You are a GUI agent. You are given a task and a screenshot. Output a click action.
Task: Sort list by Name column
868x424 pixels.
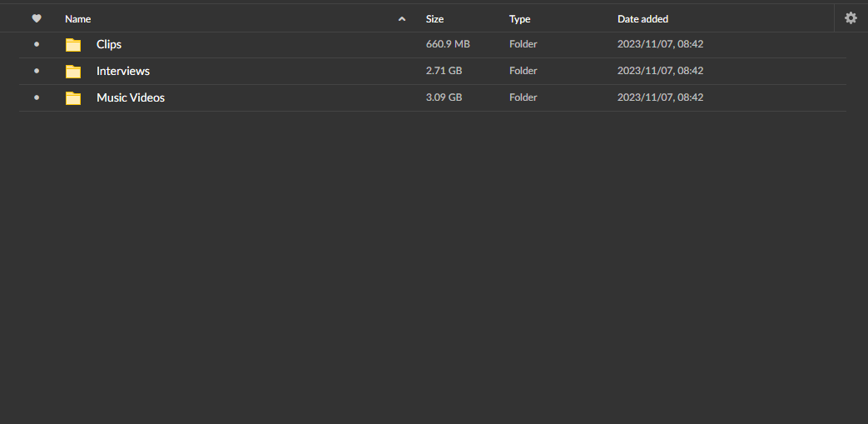78,19
